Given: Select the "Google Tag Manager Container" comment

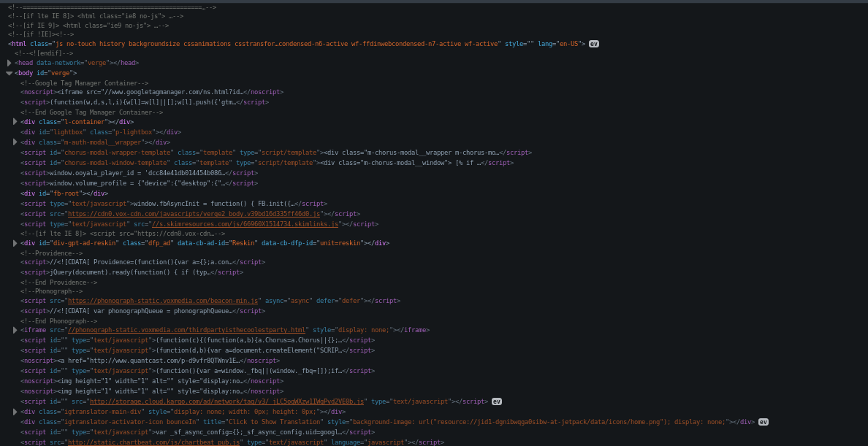Looking at the screenshot, I should point(84,83).
